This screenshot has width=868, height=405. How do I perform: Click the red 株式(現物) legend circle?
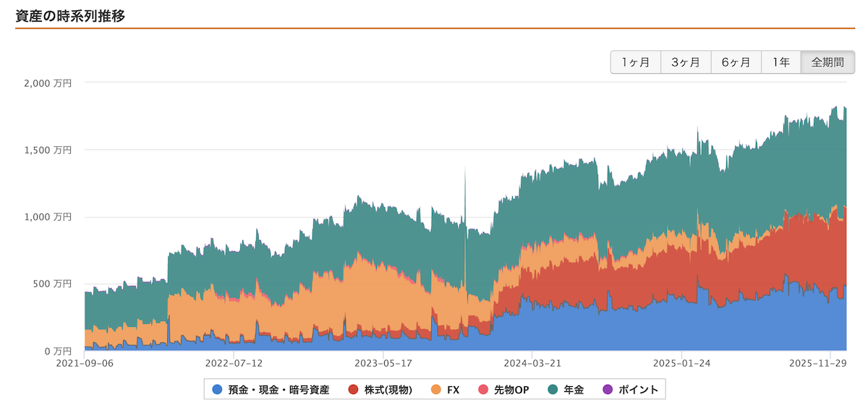354,390
